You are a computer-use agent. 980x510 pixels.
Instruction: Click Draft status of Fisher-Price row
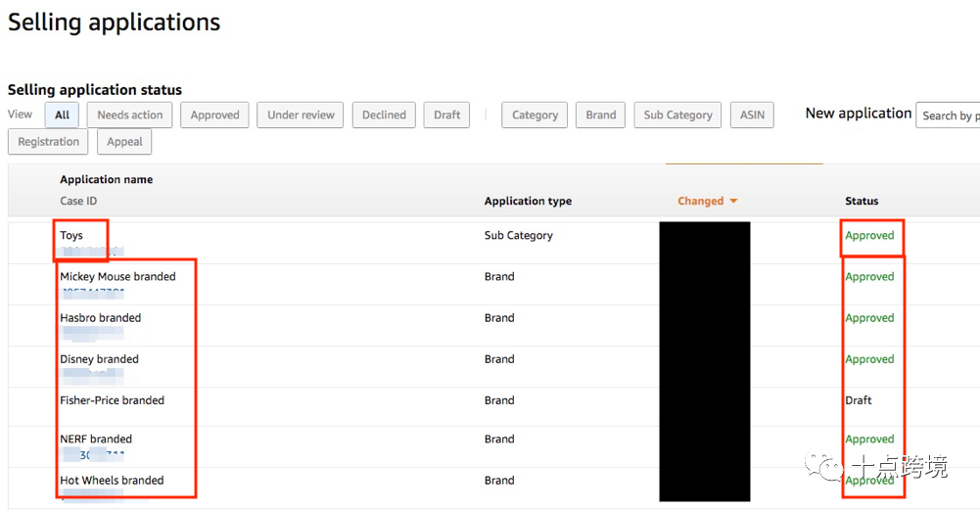pyautogui.click(x=859, y=400)
